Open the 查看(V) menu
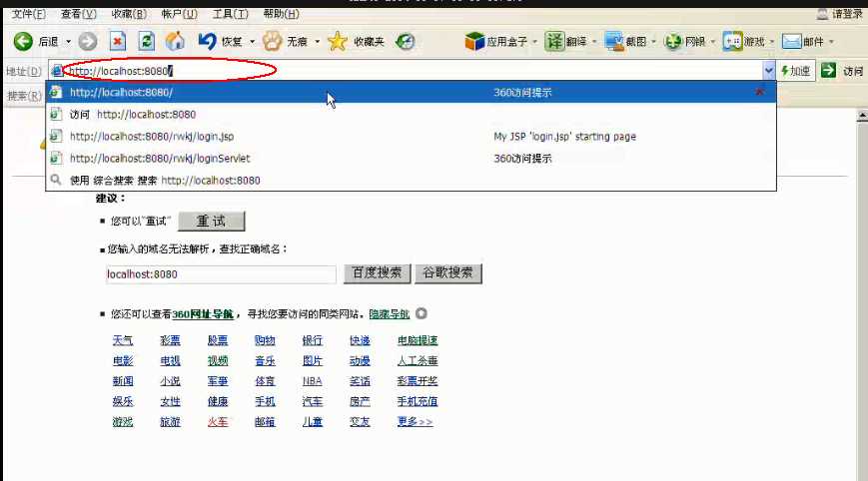 [78, 14]
